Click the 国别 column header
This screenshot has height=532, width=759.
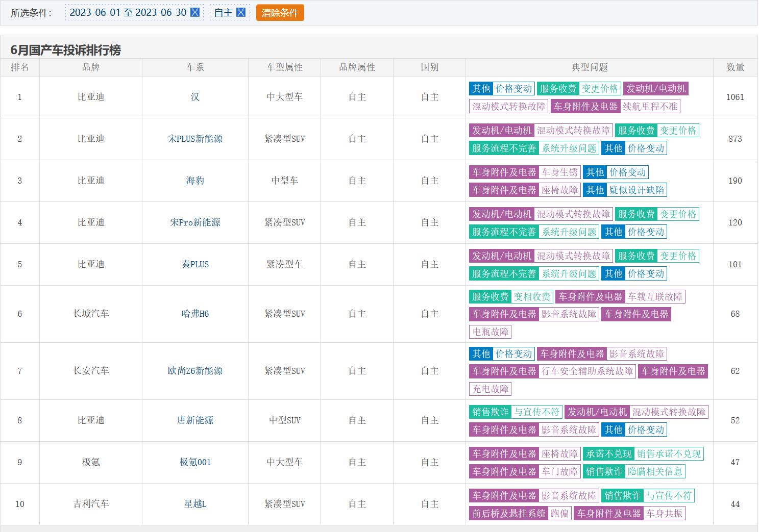[x=430, y=67]
